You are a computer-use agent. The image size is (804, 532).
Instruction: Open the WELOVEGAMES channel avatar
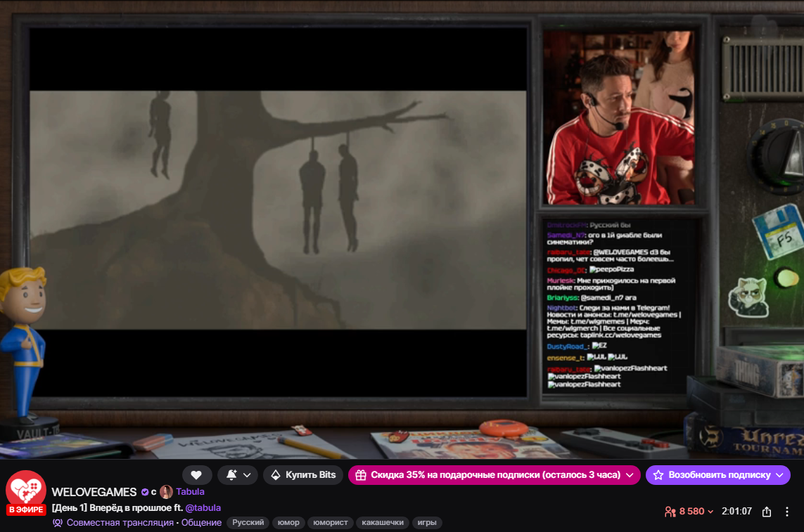tap(26, 489)
